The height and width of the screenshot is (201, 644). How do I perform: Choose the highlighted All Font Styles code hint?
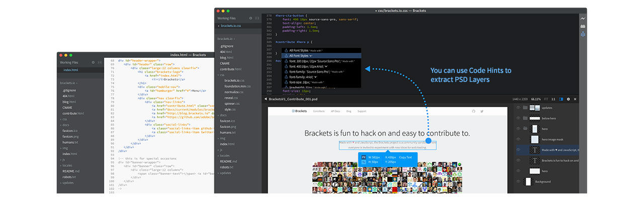[x=321, y=56]
